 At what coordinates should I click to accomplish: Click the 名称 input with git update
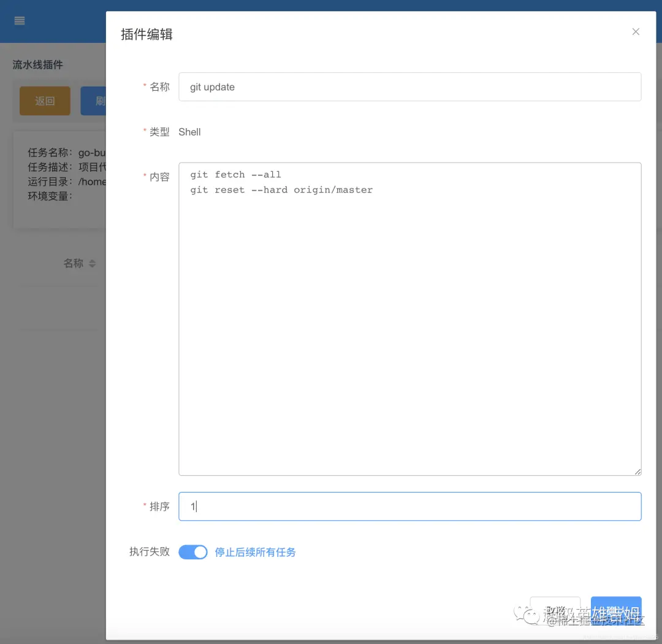point(409,86)
